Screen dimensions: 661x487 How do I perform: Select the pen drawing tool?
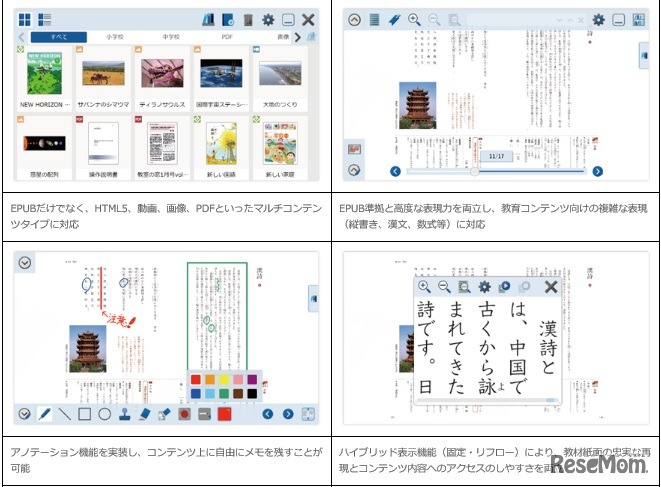[45, 414]
